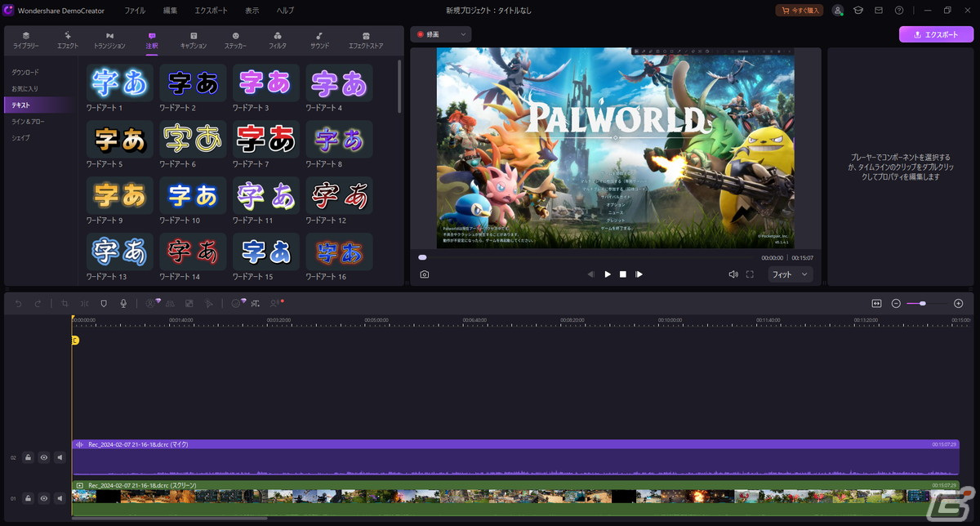Open the 表示 menu
Image resolution: width=980 pixels, height=526 pixels.
pyautogui.click(x=252, y=11)
